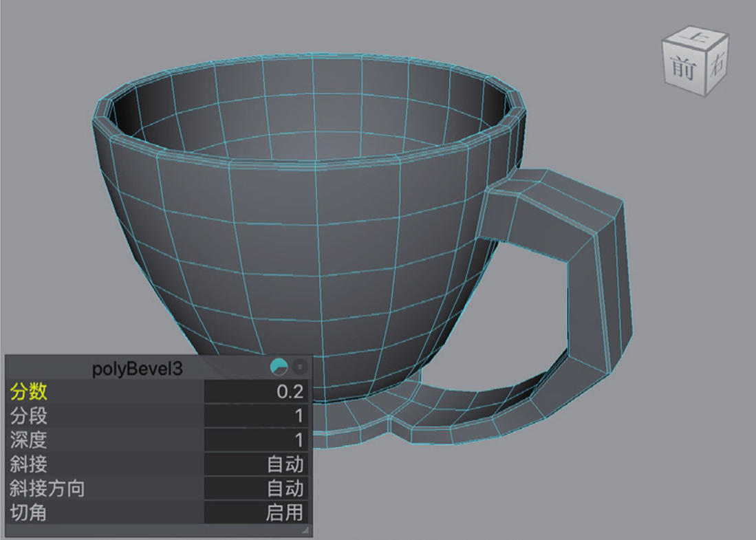Click the 切角 attribute label
Screen dimensions: 756x540
point(29,512)
